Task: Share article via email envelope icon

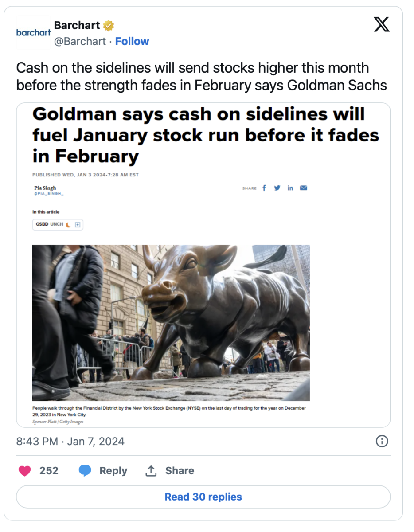Action: point(304,188)
